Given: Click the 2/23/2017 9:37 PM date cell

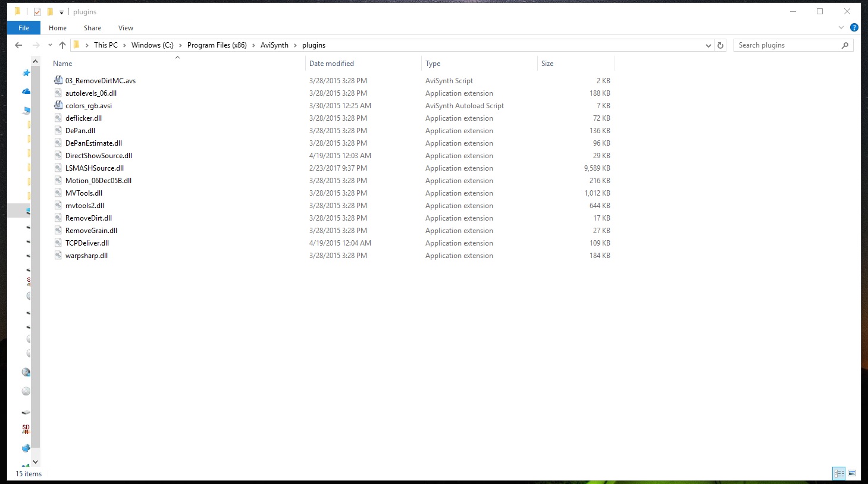Looking at the screenshot, I should (338, 168).
